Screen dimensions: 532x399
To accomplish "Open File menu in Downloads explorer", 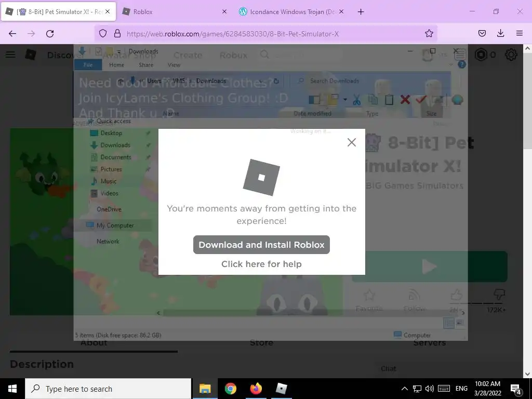I will 88,65.
